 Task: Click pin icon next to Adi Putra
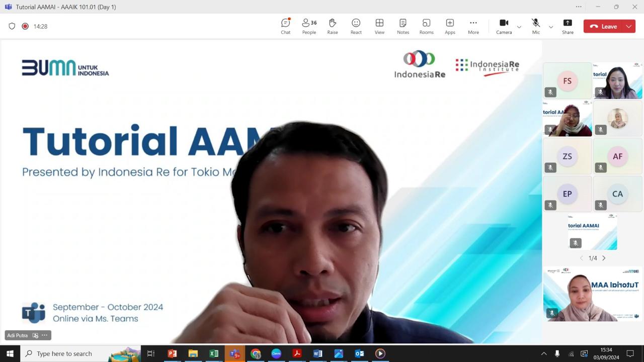[x=35, y=335]
